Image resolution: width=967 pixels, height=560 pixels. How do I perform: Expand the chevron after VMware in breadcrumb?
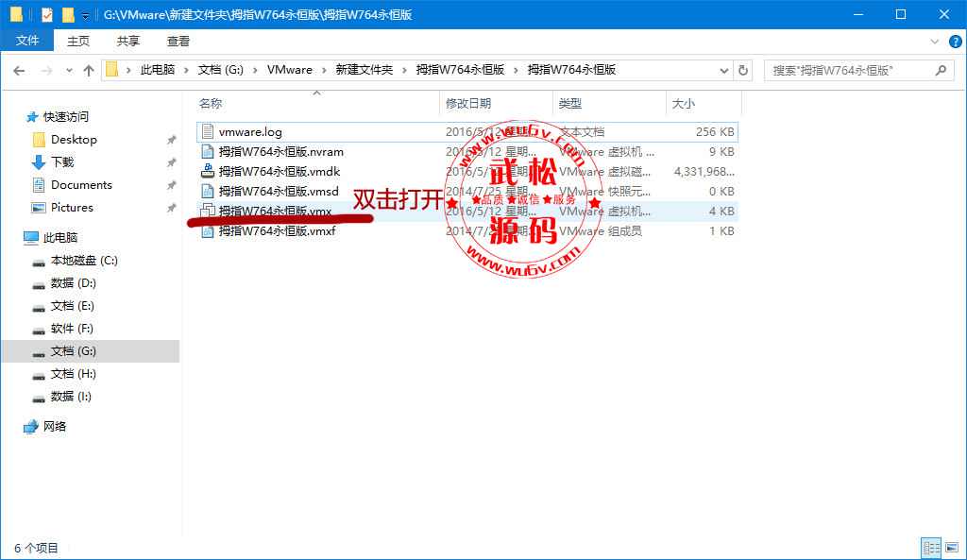click(324, 70)
